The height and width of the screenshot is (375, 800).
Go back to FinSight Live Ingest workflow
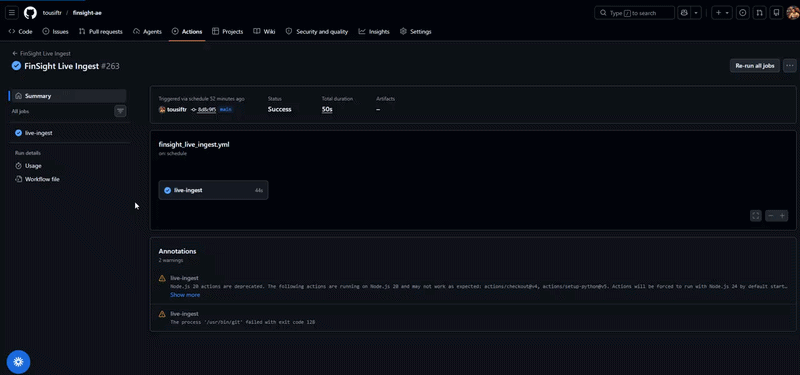pos(41,53)
